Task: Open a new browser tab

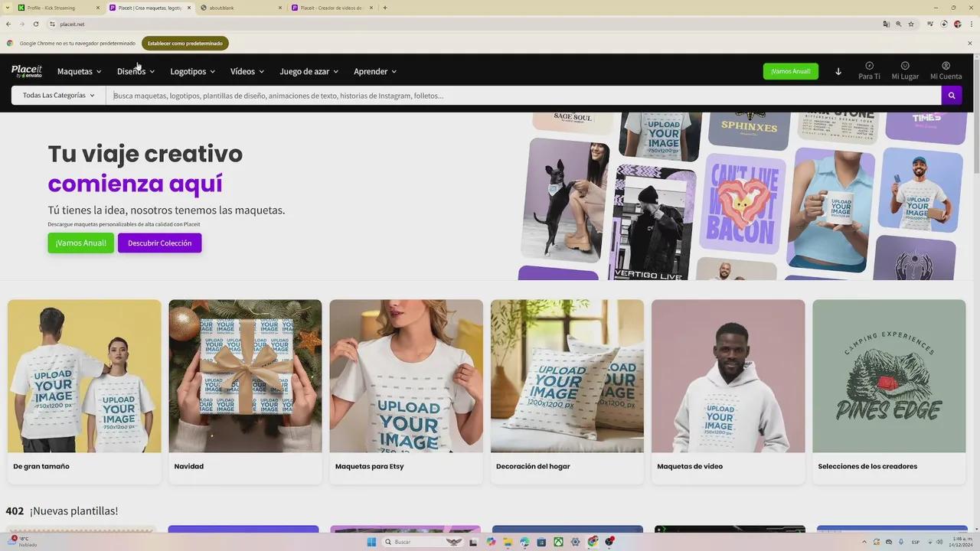Action: (384, 8)
